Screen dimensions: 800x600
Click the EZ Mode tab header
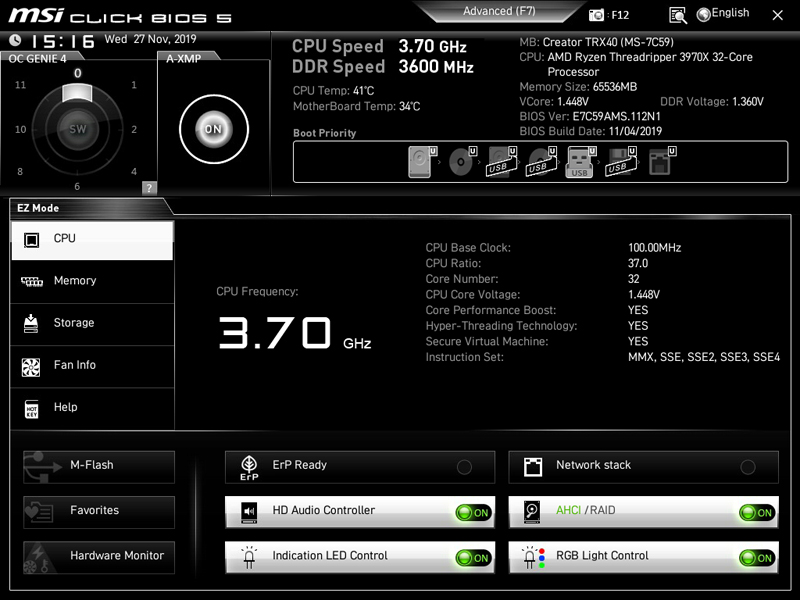pos(38,208)
